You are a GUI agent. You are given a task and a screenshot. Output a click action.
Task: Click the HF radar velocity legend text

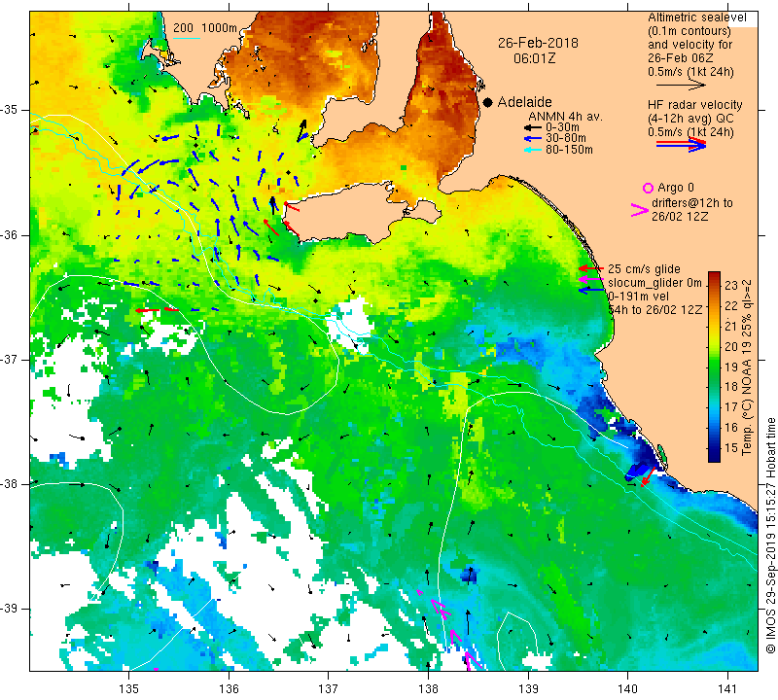[694, 105]
